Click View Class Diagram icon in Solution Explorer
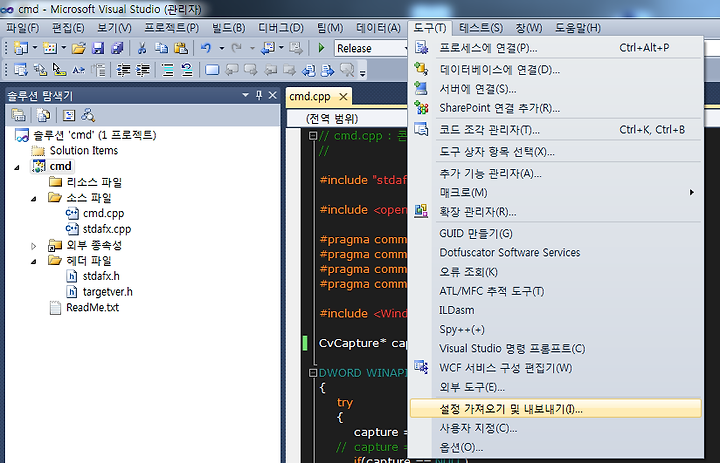Image resolution: width=720 pixels, height=463 pixels. pyautogui.click(x=88, y=115)
